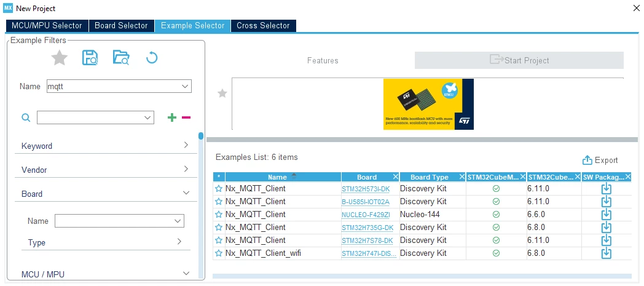Remove the Board column with its X
This screenshot has width=644, height=286.
click(396, 177)
